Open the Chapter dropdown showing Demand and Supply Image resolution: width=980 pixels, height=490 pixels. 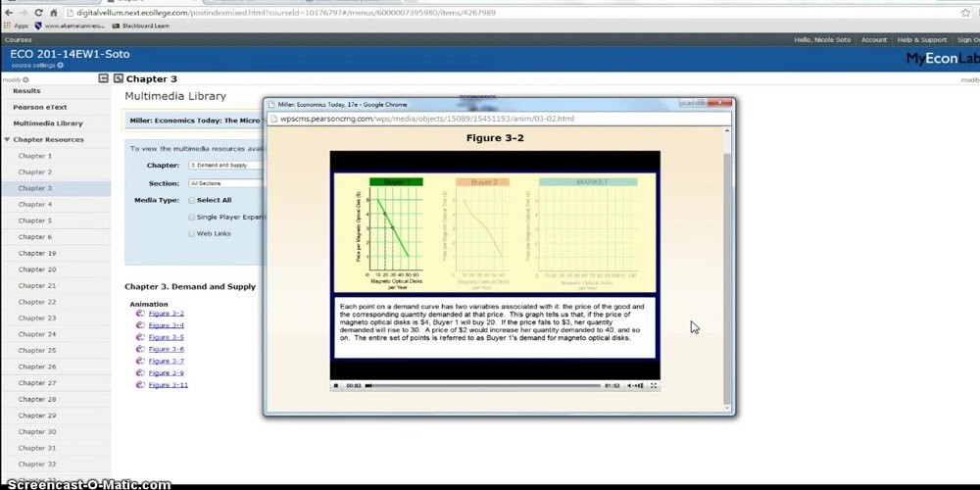click(225, 166)
